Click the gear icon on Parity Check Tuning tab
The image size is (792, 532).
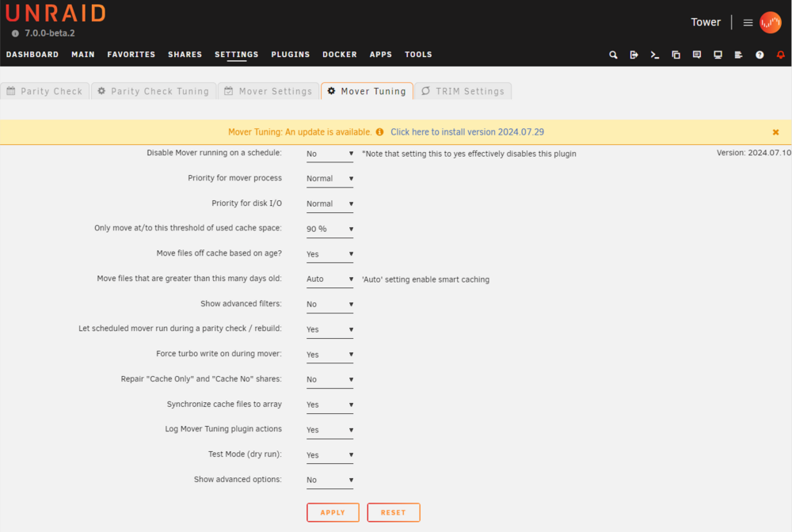click(x=101, y=91)
